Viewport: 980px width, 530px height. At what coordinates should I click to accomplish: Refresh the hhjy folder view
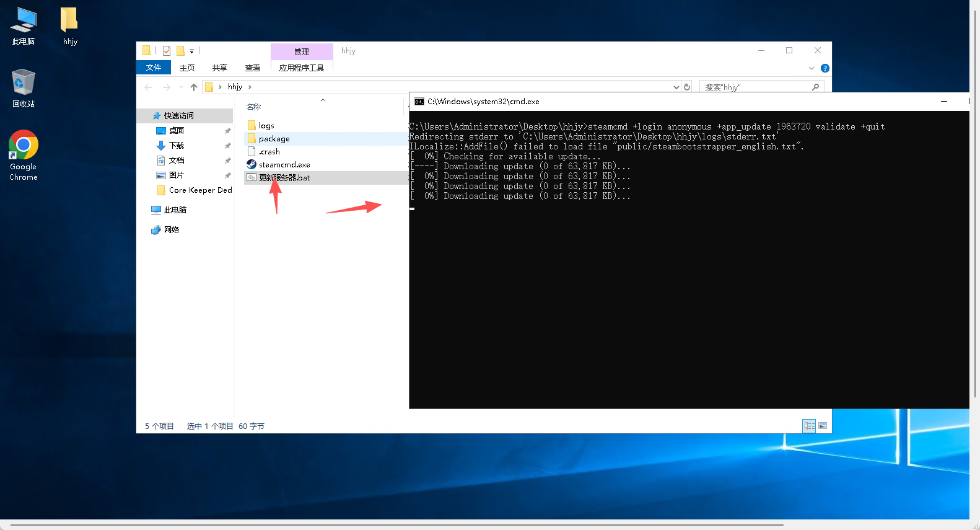687,87
